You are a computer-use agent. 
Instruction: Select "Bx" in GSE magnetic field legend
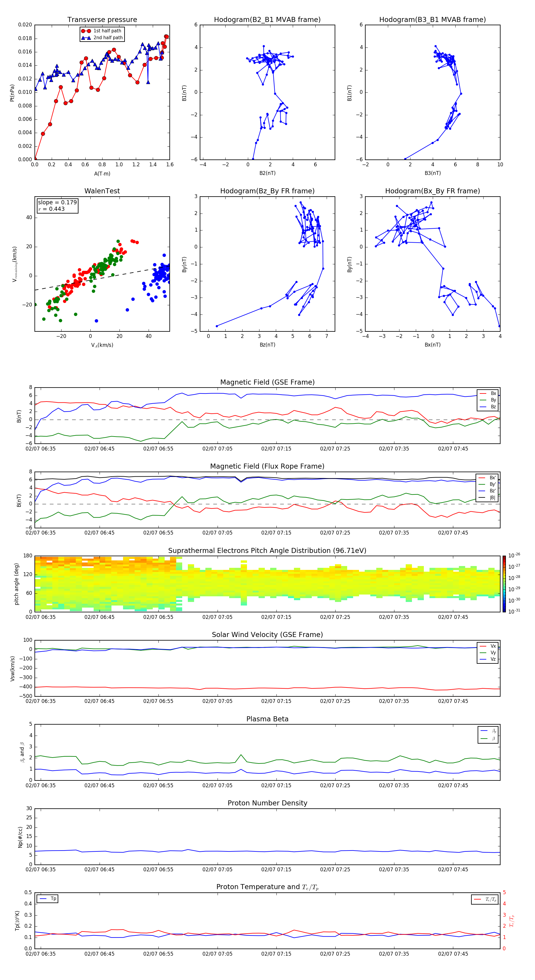488,393
